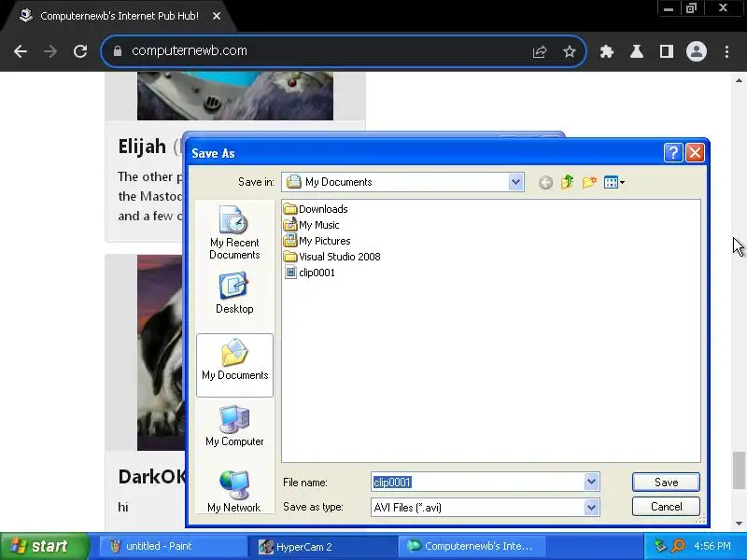This screenshot has height=560, width=747.
Task: Select the clip0001 video file
Action: (310, 273)
